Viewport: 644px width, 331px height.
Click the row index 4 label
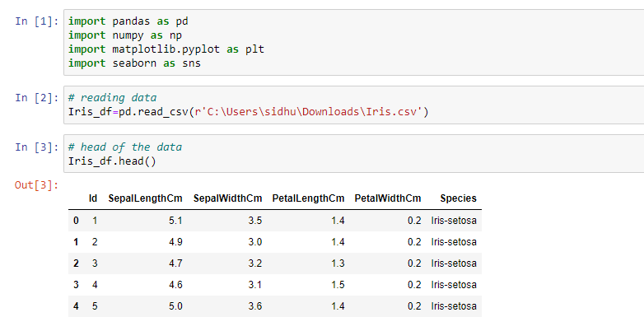[76, 306]
